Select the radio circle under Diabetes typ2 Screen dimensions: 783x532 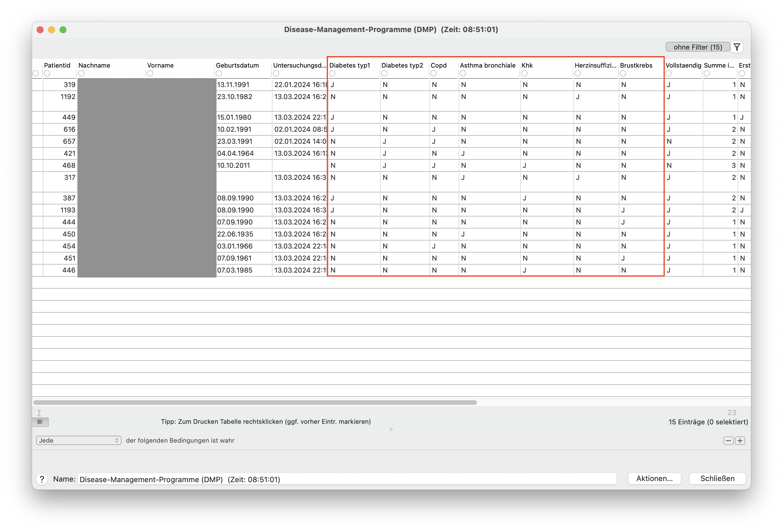click(384, 74)
